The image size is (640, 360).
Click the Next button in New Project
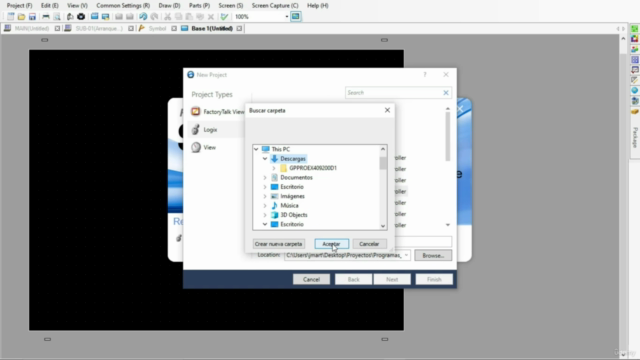tap(392, 280)
